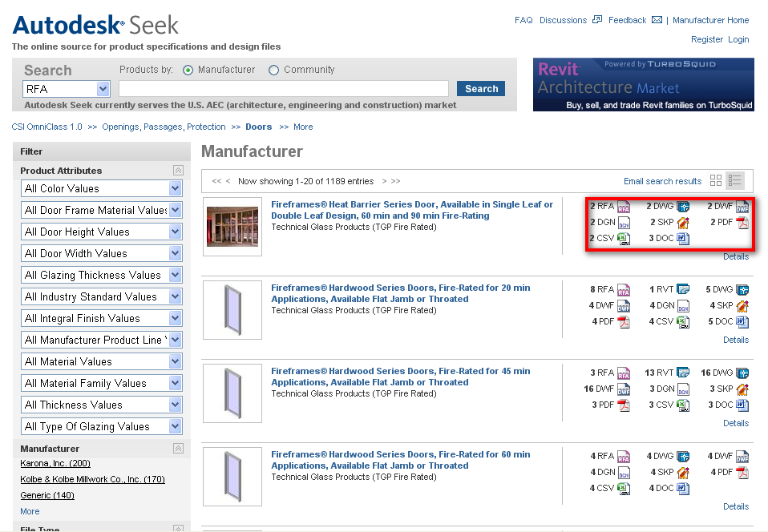Image resolution: width=768 pixels, height=532 pixels.
Task: Click the blue Search button
Action: coord(481,89)
